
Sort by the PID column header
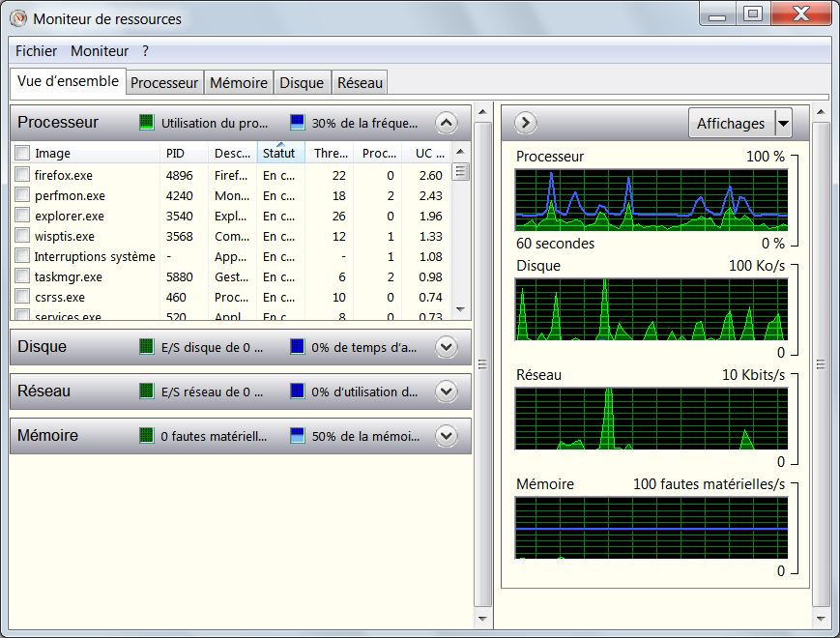click(184, 153)
